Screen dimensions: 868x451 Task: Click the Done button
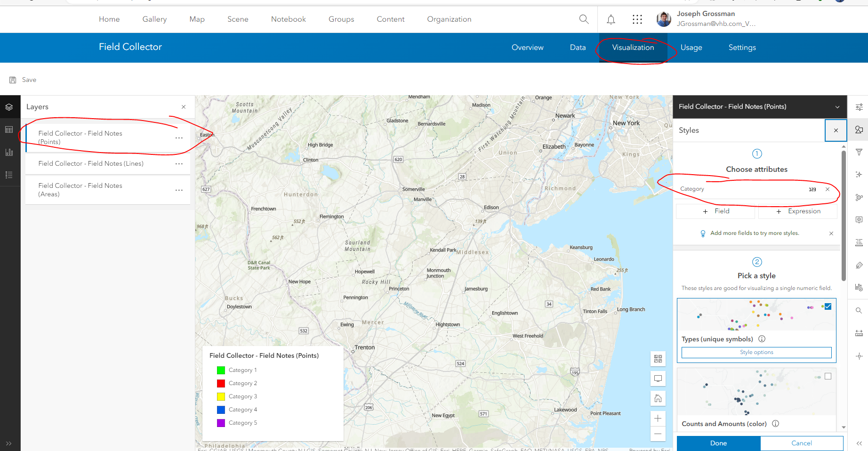(718, 443)
